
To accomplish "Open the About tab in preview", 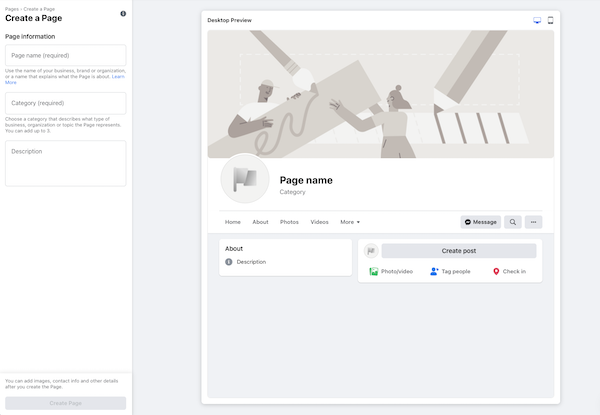I will pos(260,222).
